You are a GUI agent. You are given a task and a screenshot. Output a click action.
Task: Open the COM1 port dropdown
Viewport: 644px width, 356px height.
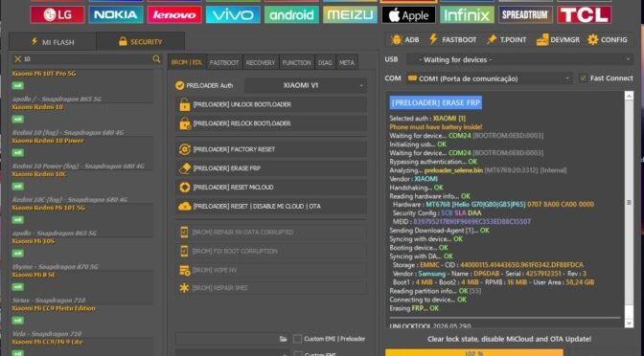[489, 78]
